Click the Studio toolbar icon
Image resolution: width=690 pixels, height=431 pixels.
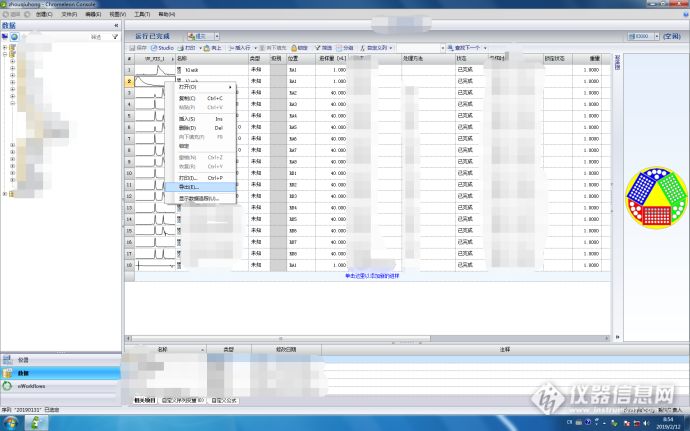coord(162,48)
